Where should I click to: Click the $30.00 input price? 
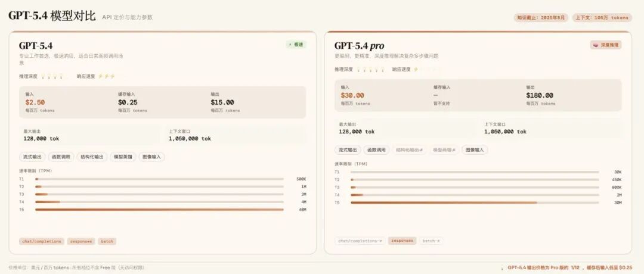click(352, 95)
